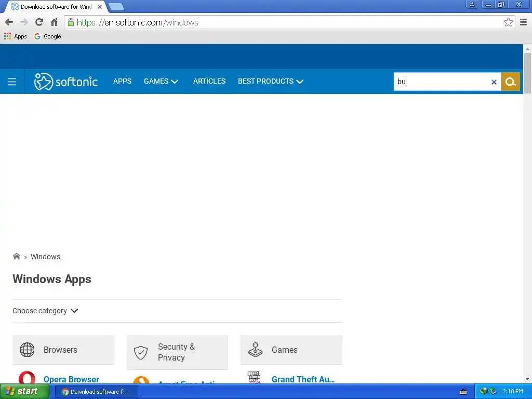Expand the Choose category dropdown

point(46,311)
